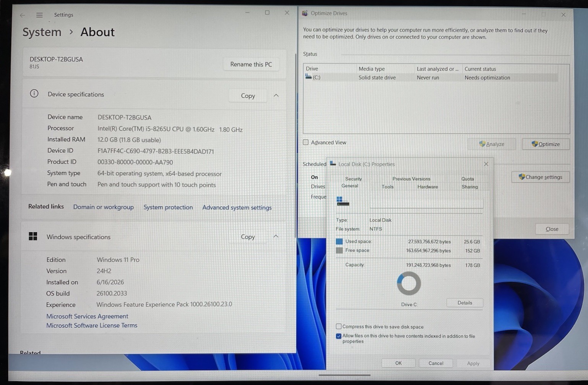Screen dimensions: 588x385
Task: Open the Sharing tab
Action: (x=469, y=187)
